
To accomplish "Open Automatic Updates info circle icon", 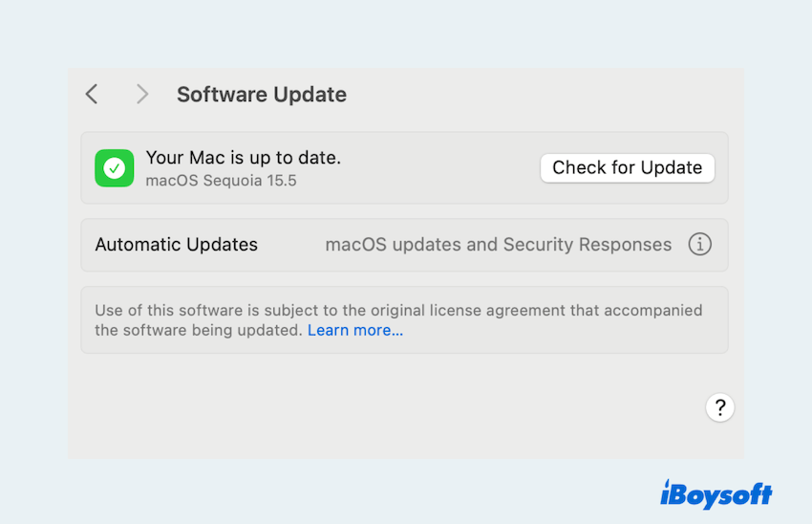I will click(x=700, y=245).
